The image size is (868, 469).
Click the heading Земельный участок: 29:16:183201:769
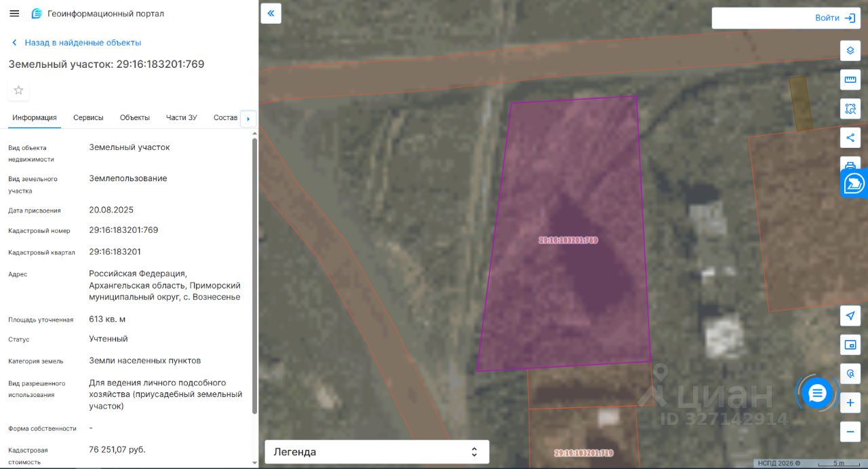[x=106, y=64]
